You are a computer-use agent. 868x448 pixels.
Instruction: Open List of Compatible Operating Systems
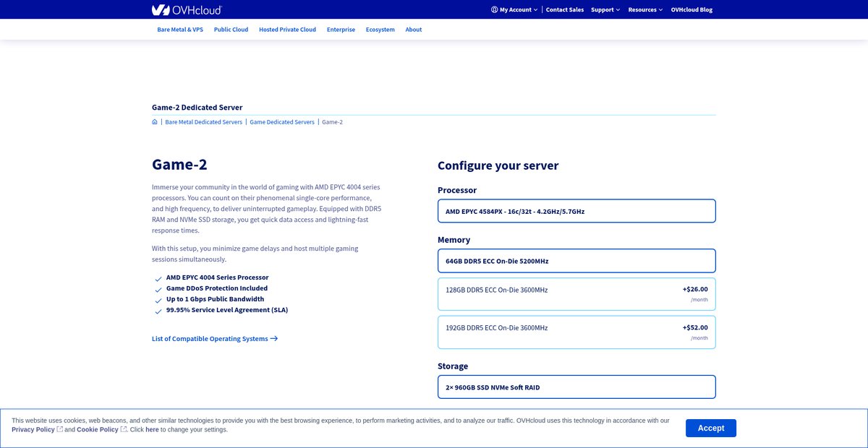pyautogui.click(x=215, y=338)
